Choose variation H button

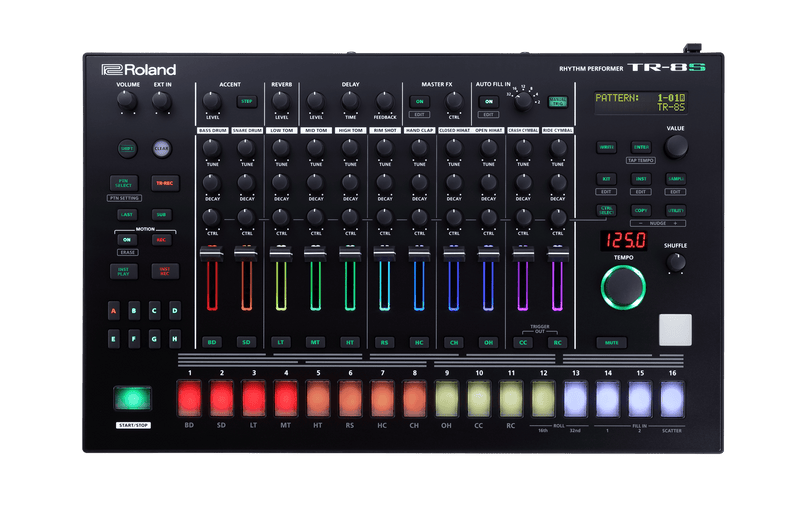[x=174, y=339]
